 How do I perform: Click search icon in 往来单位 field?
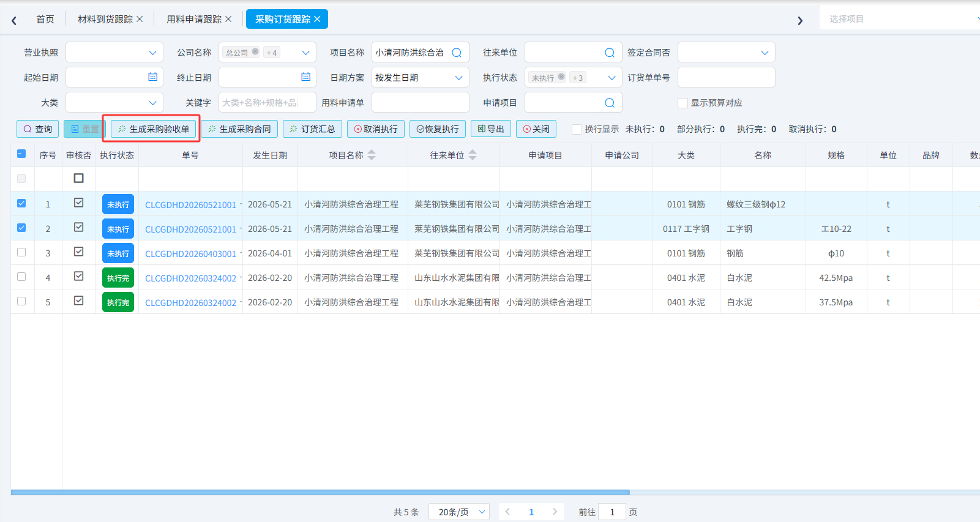610,53
